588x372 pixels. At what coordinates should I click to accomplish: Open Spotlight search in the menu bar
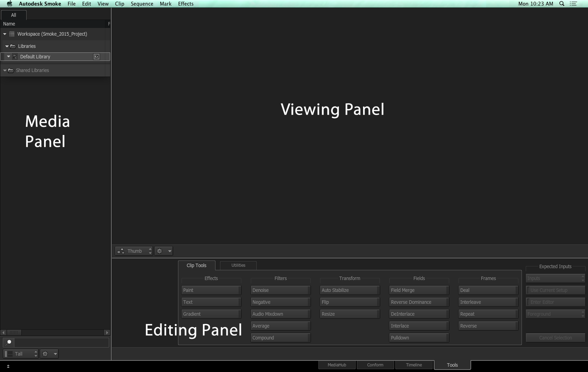tap(562, 4)
